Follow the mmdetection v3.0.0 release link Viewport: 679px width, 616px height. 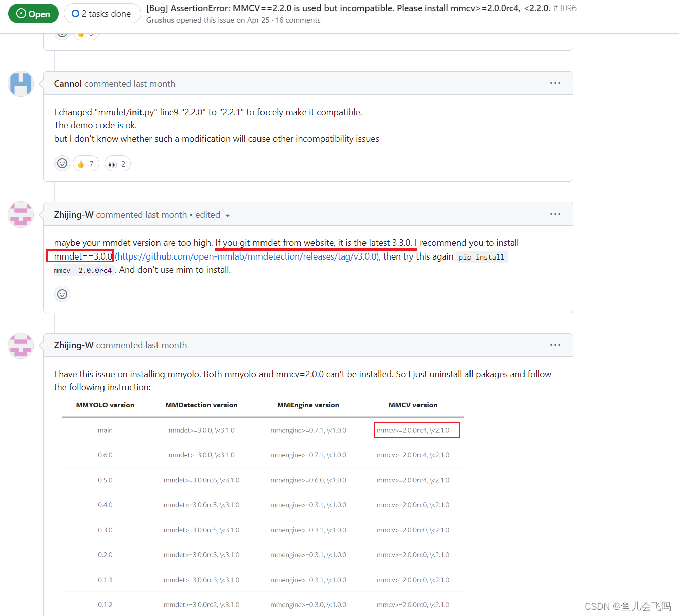click(x=246, y=256)
